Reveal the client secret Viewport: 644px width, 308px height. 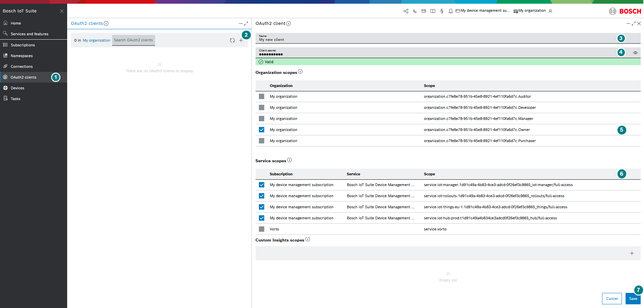pyautogui.click(x=635, y=53)
